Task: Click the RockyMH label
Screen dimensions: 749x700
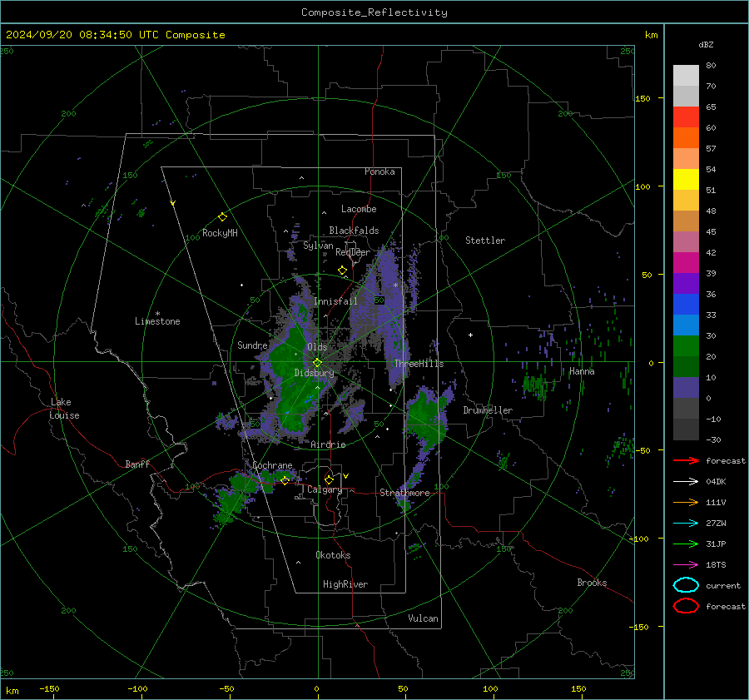Action: pos(220,233)
